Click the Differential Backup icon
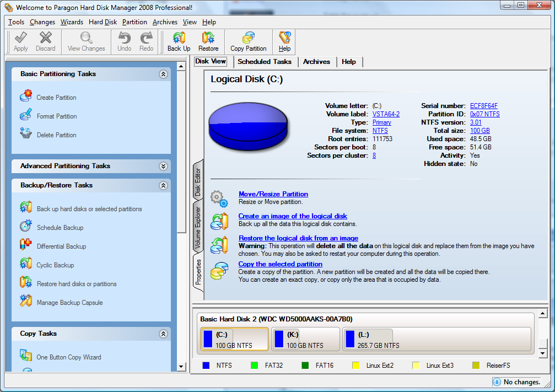This screenshot has height=392, width=555. tap(26, 246)
